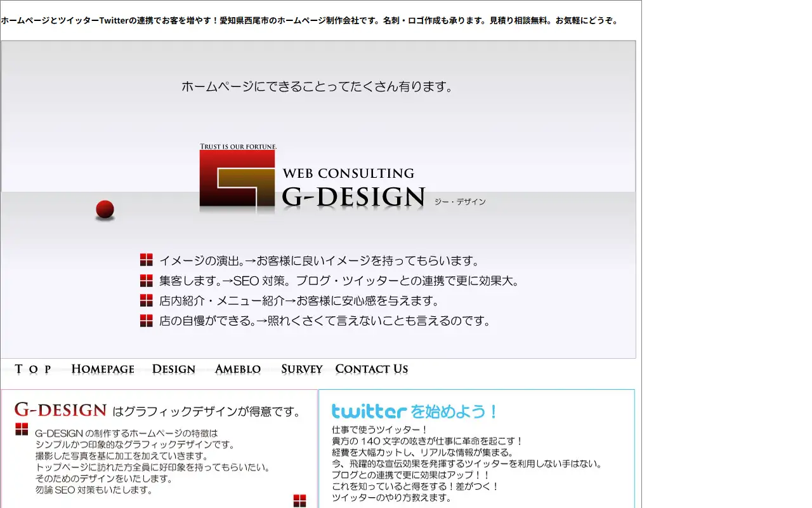The height and width of the screenshot is (508, 812).
Task: Click the red square bullet beside 集客します
Action: [147, 280]
